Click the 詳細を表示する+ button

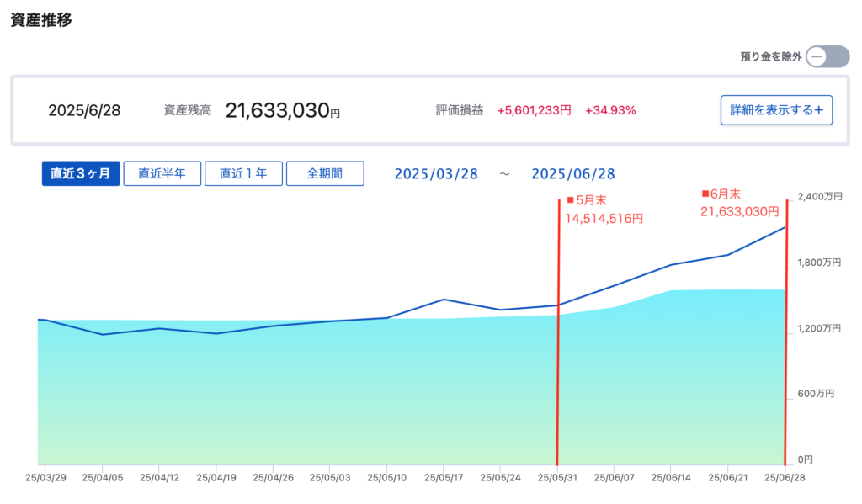(776, 110)
